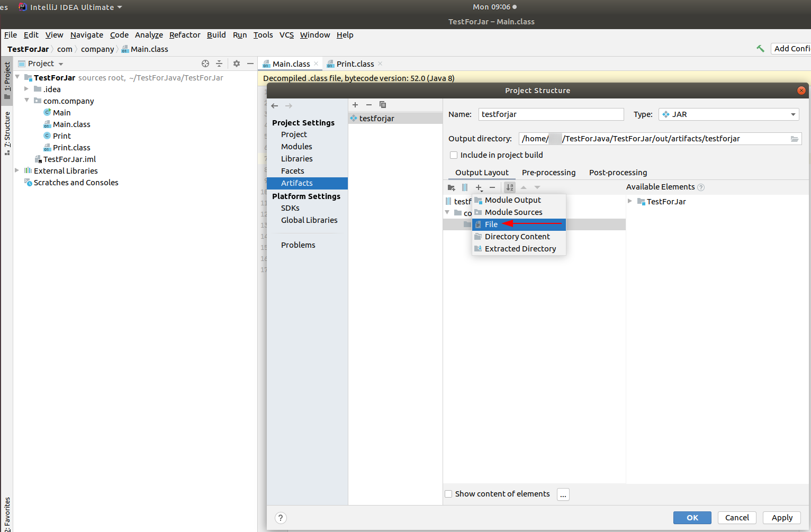The height and width of the screenshot is (532, 811).
Task: Click Apply in Project Structure
Action: [782, 518]
